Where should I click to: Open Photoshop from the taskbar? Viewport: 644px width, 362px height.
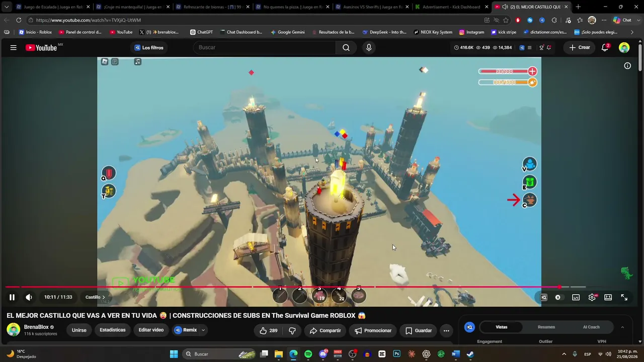[x=396, y=354]
